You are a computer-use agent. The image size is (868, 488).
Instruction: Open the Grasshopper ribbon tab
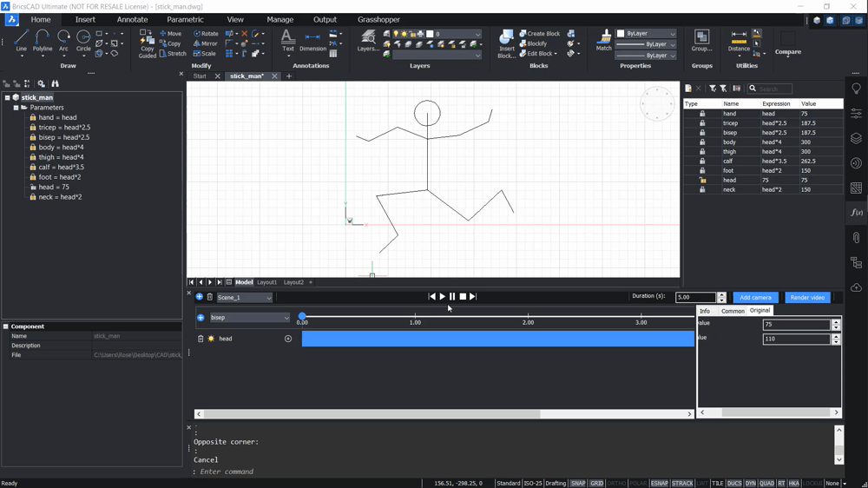pyautogui.click(x=378, y=19)
